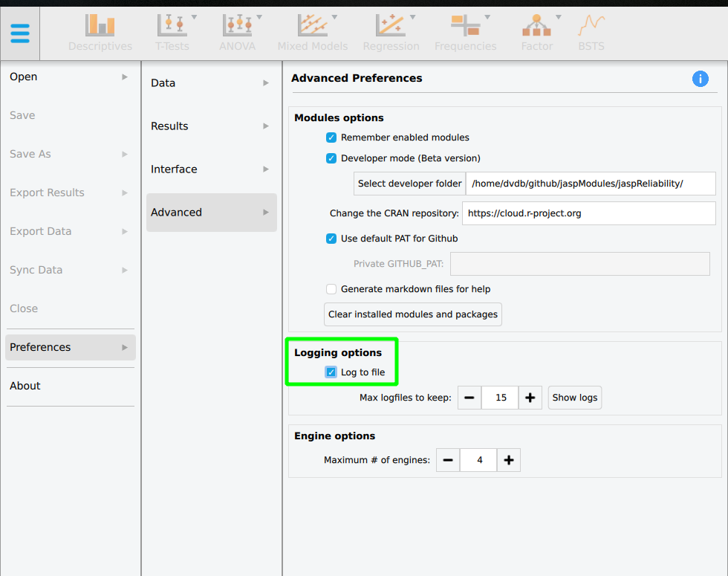Increase Maximum # of engines with plus stepper
The image size is (728, 576).
[508, 460]
